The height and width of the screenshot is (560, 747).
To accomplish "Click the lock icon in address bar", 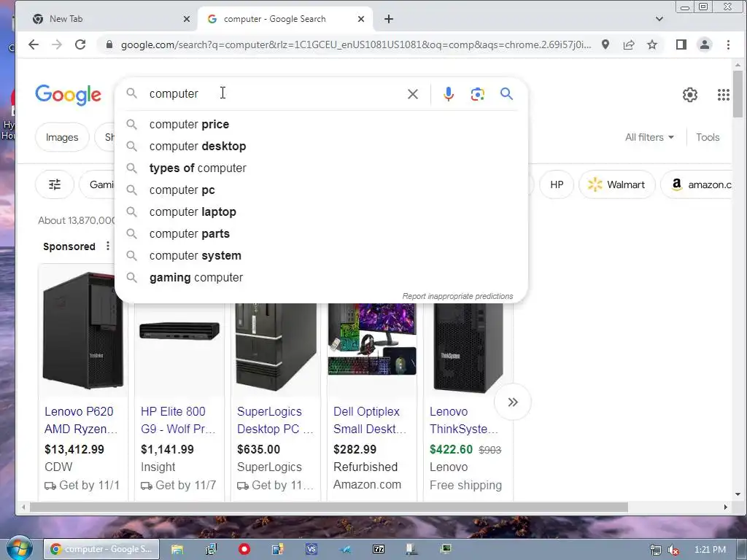I will click(x=109, y=44).
